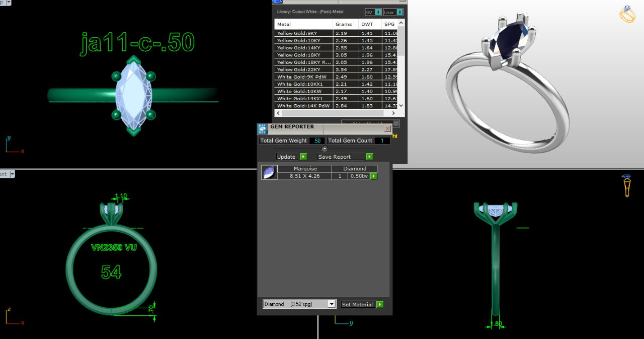Click the 8.51 X 4.26 size cell
Screen dimensions: 644x339
305,176
